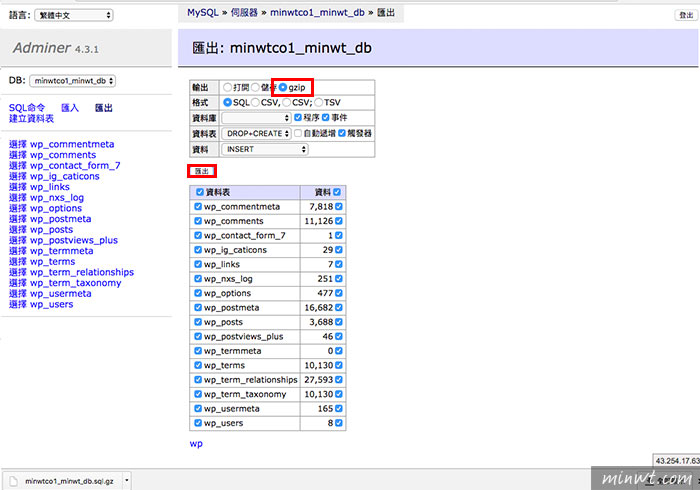Uncheck the wp_contact_form_7 table checkbox

point(198,235)
